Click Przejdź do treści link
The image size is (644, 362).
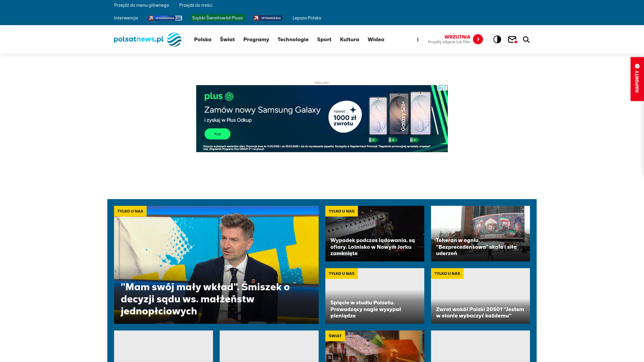coord(196,5)
